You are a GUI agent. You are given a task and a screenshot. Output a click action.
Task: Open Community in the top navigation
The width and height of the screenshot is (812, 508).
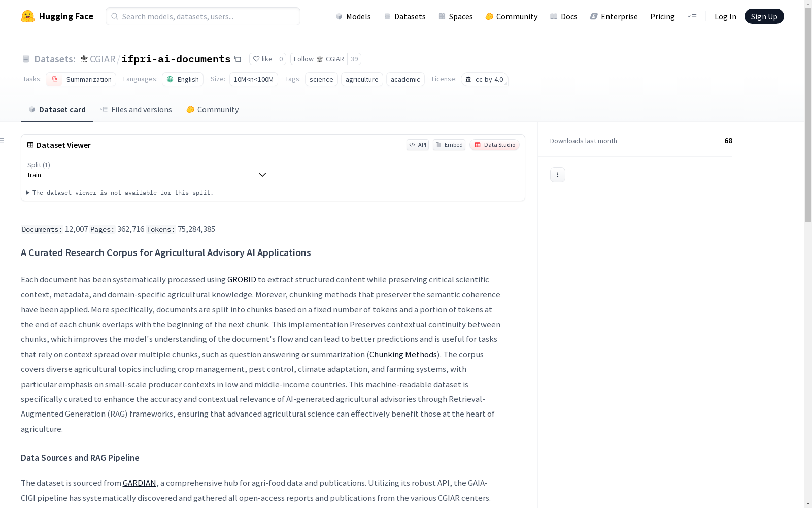(x=512, y=16)
